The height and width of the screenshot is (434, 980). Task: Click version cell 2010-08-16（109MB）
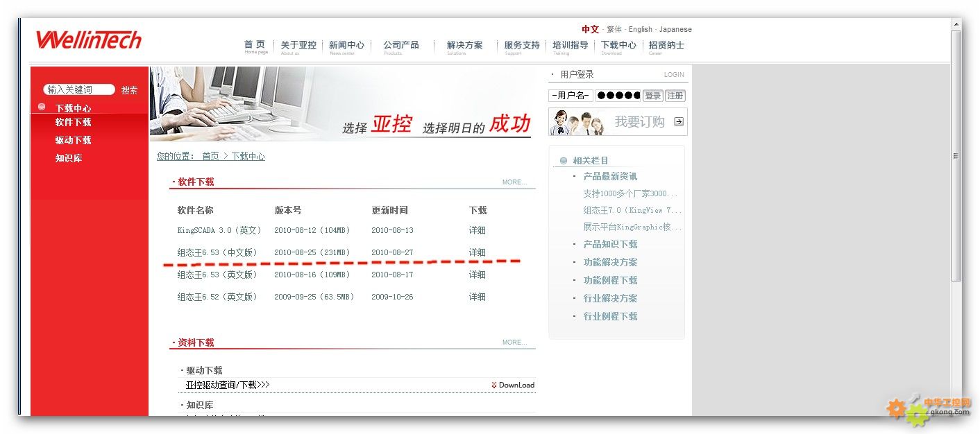point(312,275)
